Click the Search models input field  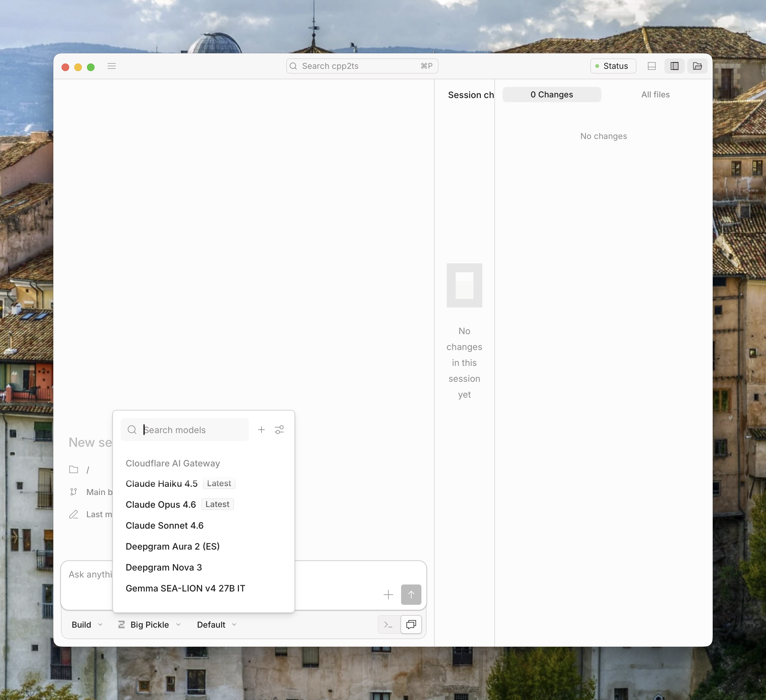pos(194,430)
